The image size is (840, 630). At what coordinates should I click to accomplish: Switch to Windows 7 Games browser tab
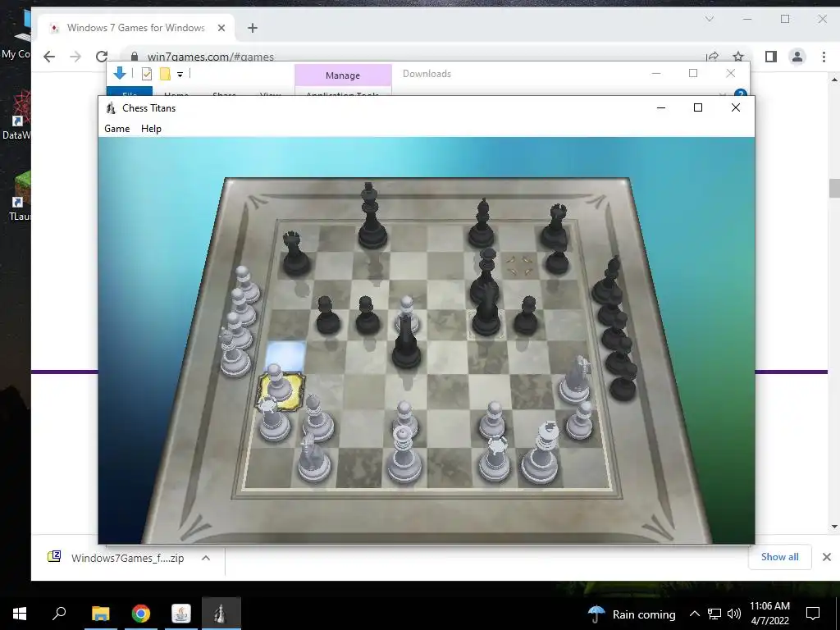click(135, 28)
